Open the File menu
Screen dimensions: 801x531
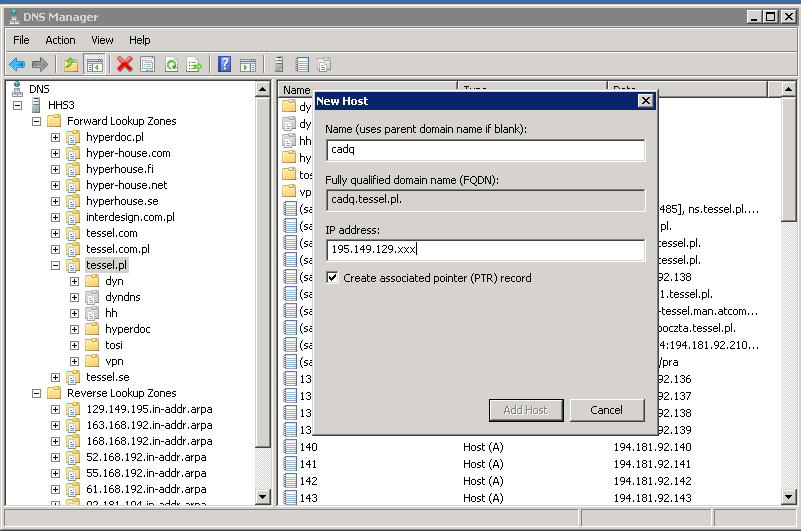21,40
